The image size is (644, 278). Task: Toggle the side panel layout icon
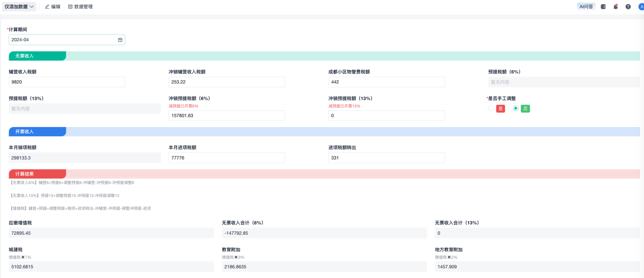(x=603, y=7)
